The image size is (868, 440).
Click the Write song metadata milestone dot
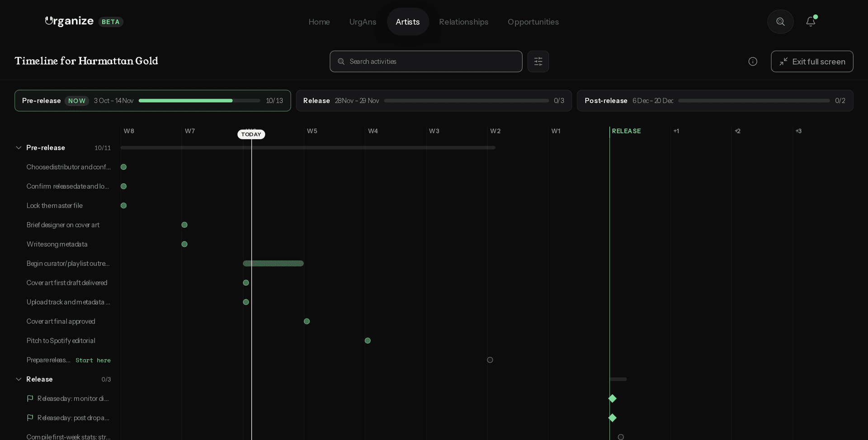pos(184,244)
